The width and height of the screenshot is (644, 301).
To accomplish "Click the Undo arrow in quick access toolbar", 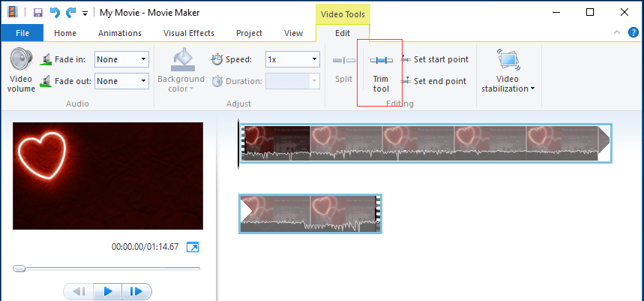I will pyautogui.click(x=53, y=12).
